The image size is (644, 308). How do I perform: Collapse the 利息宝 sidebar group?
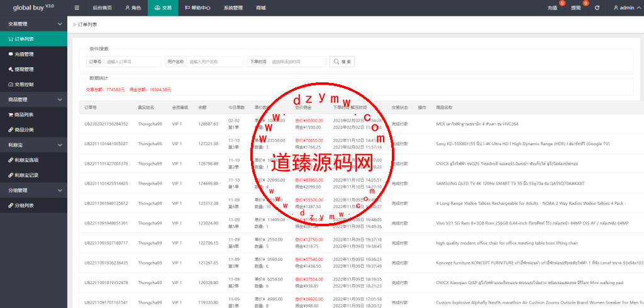34,145
